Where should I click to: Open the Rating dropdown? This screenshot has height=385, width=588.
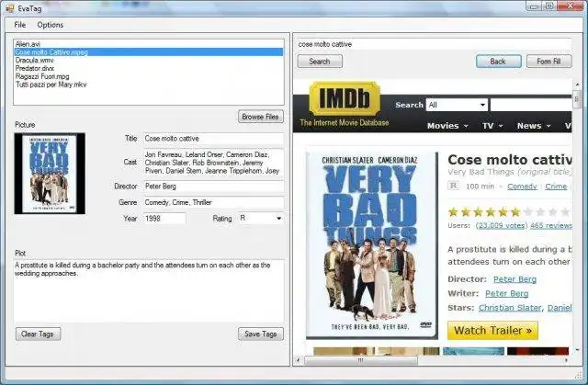261,218
